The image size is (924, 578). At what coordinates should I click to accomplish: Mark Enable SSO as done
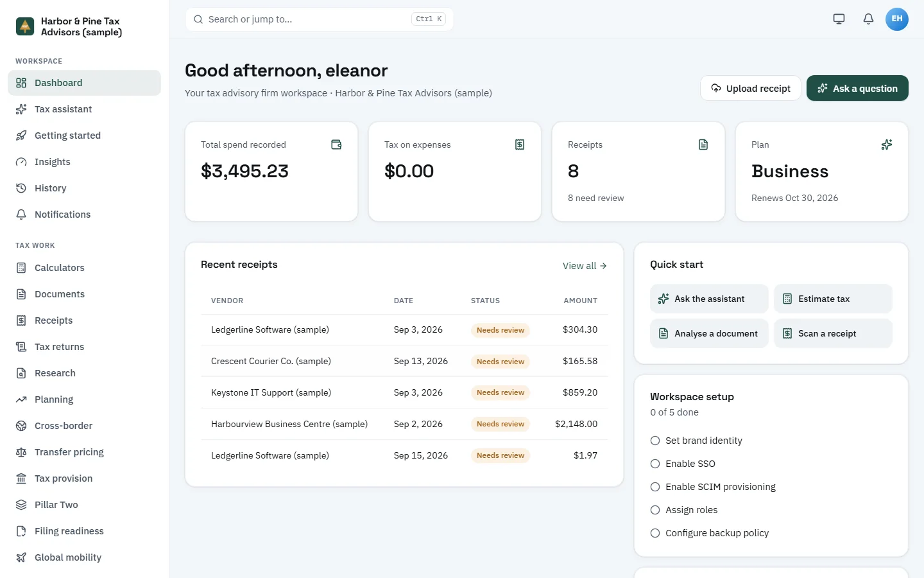tap(655, 464)
